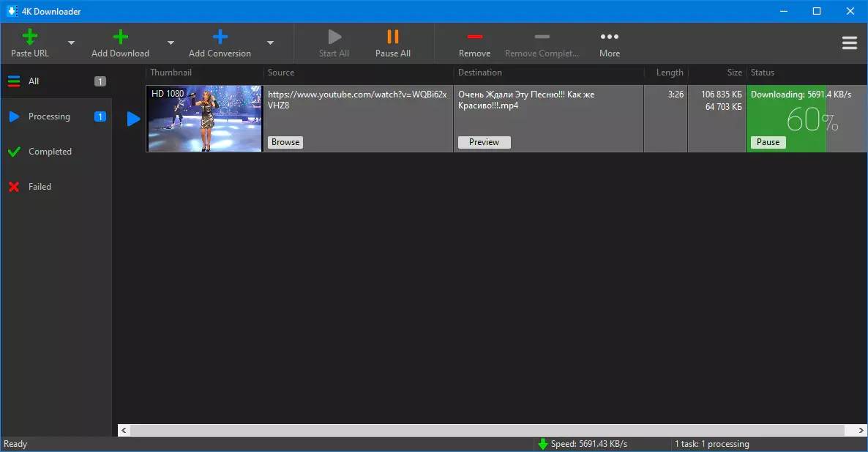Open the More options ellipsis icon
The height and width of the screenshot is (452, 868).
(x=609, y=37)
